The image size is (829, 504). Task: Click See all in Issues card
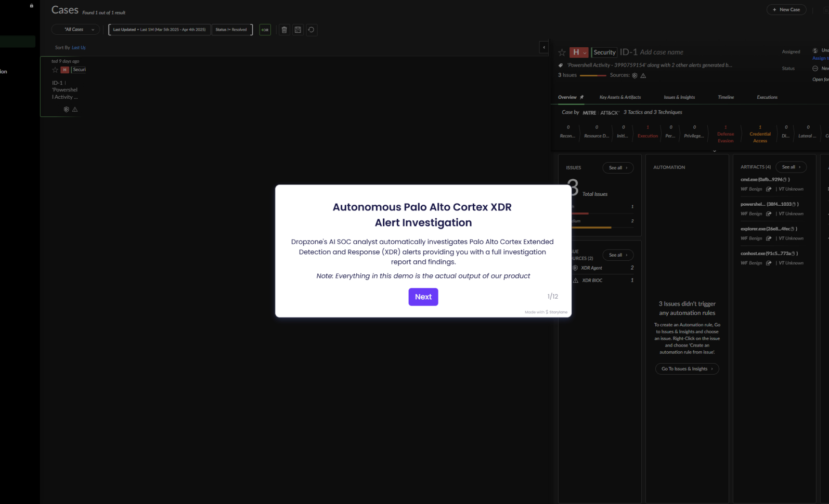click(x=618, y=168)
